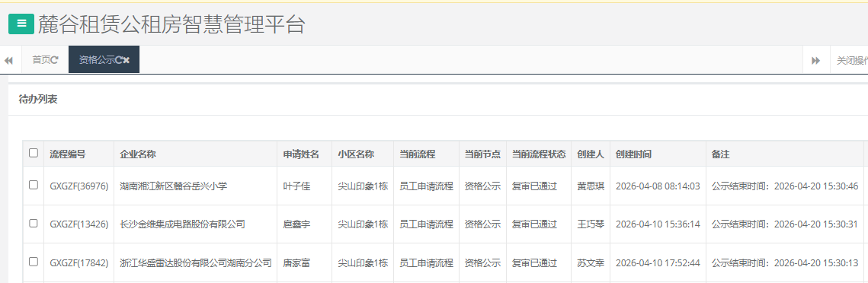Click remark ending 2026-04-20 15:30:46
This screenshot has height=283, width=868.
[x=785, y=186]
